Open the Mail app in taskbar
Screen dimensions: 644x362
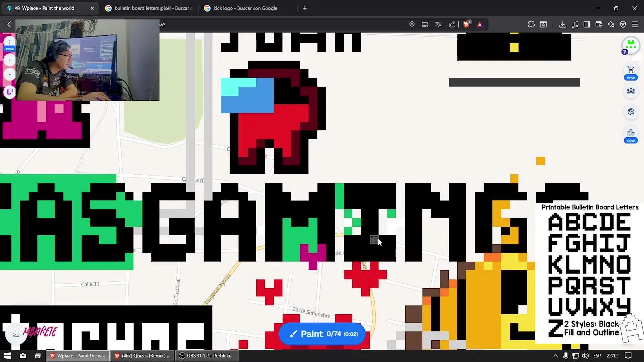(23, 356)
